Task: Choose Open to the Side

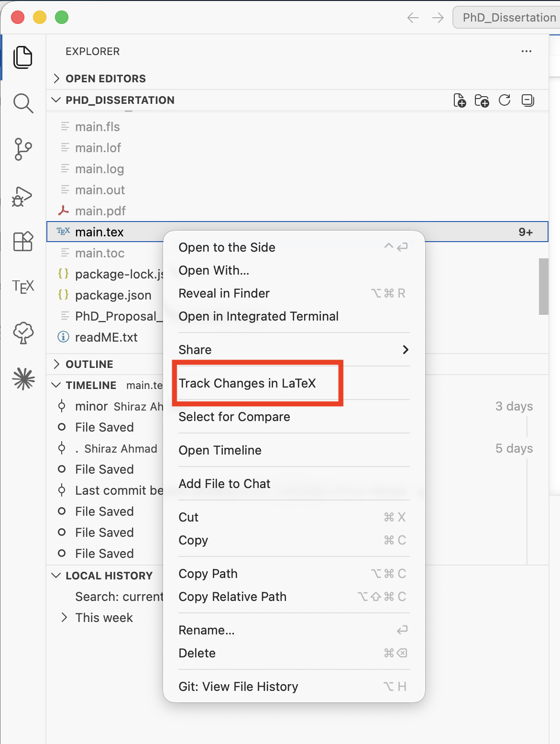Action: tap(294, 247)
